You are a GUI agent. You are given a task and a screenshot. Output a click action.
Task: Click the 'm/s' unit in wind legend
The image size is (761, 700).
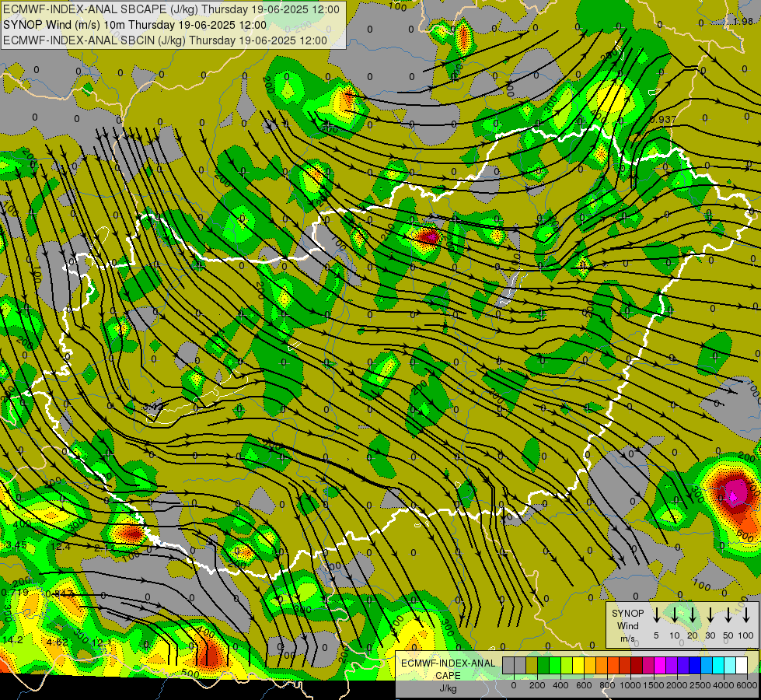[x=627, y=639]
